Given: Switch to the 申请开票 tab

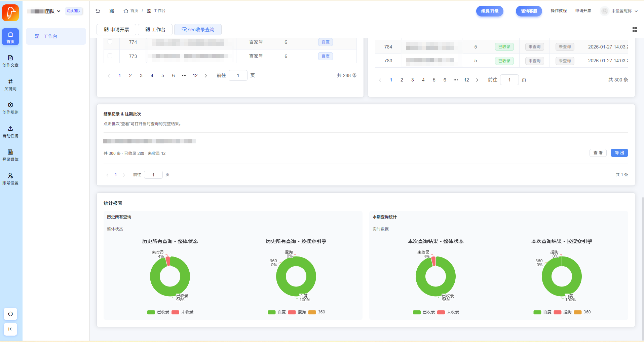Looking at the screenshot, I should tap(116, 30).
